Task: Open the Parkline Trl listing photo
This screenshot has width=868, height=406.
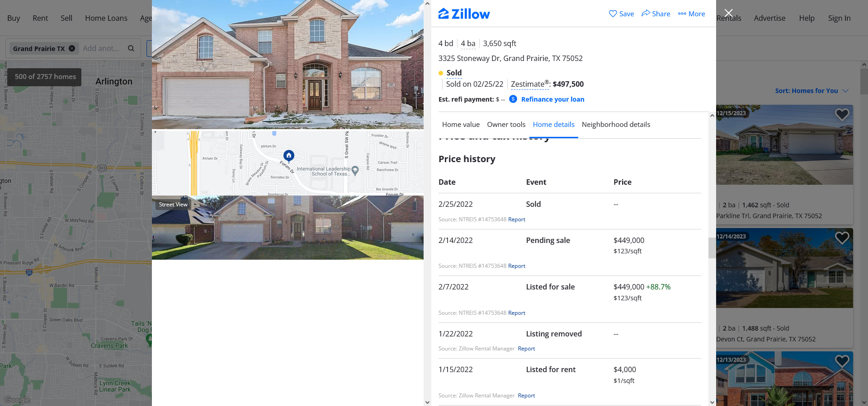Action: pyautogui.click(x=784, y=145)
